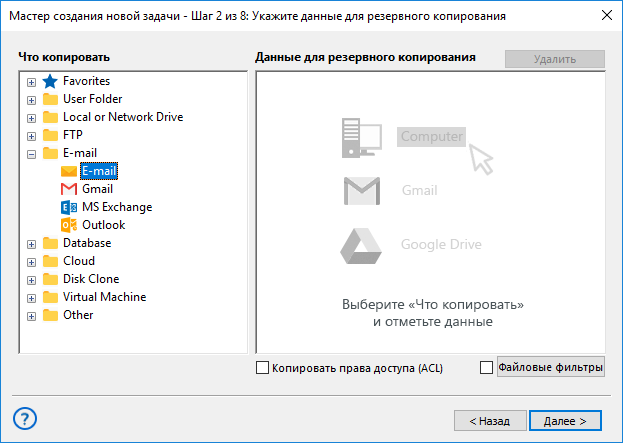623x443 pixels.
Task: Tick the checkbox beside Файловые фильтры
Action: click(487, 368)
